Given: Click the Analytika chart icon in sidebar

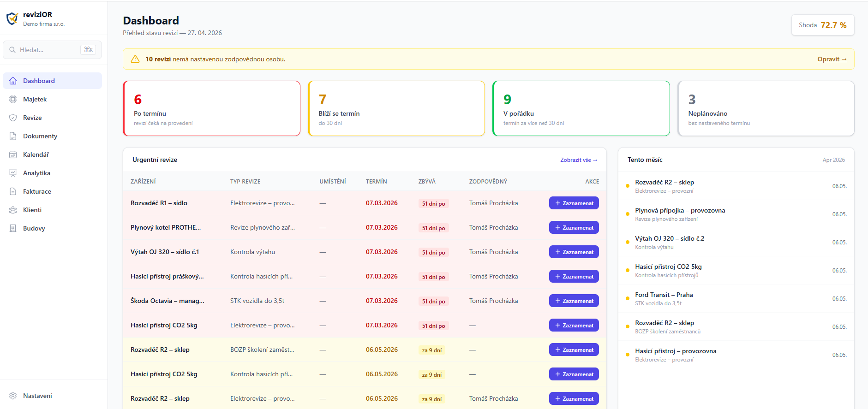Looking at the screenshot, I should click(13, 173).
